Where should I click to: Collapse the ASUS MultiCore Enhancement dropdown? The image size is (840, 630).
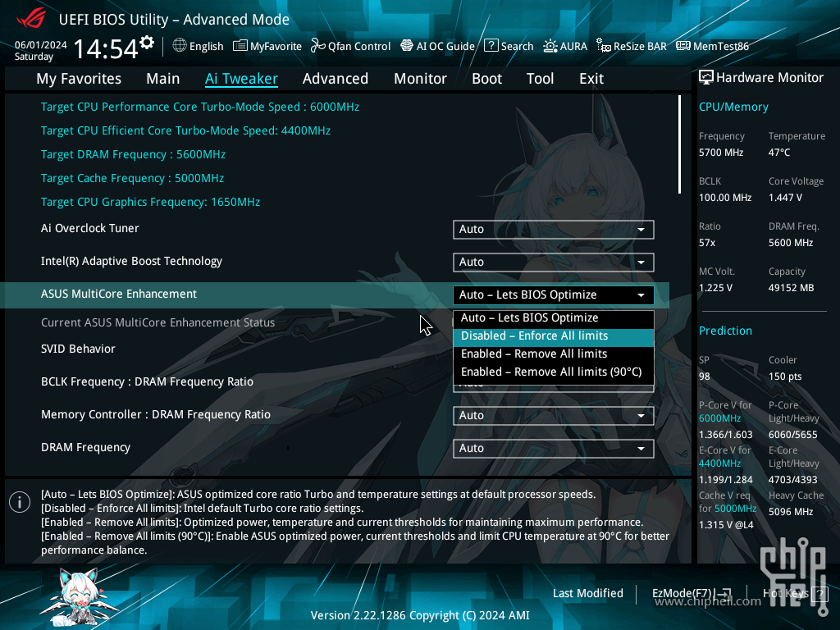554,294
